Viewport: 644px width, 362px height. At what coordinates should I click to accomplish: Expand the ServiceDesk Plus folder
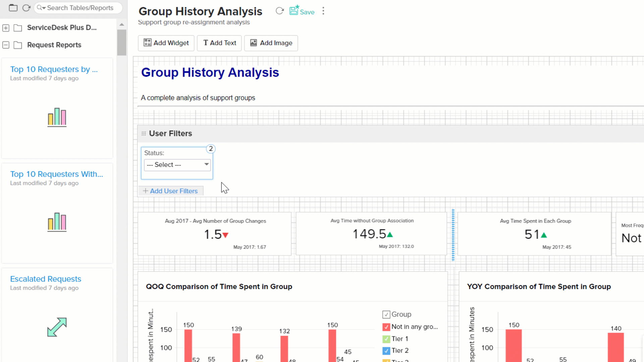tap(6, 28)
